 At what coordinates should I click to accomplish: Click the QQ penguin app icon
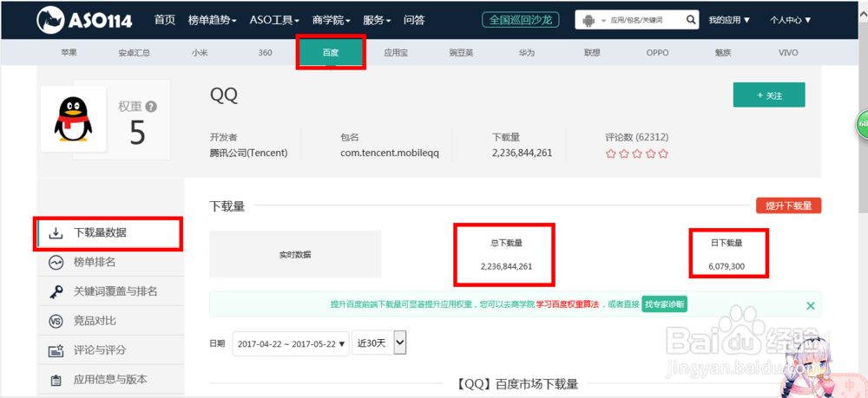pos(73,120)
